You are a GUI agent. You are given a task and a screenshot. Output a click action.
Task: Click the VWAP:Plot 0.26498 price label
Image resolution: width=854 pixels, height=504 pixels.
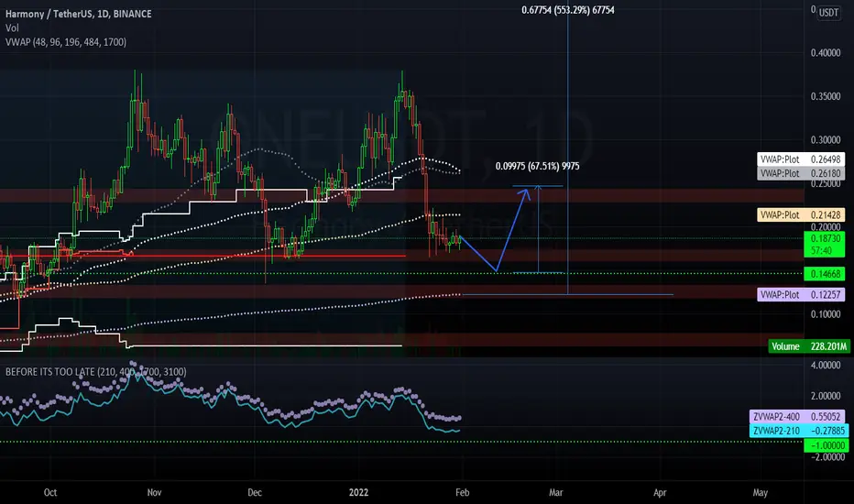click(801, 159)
